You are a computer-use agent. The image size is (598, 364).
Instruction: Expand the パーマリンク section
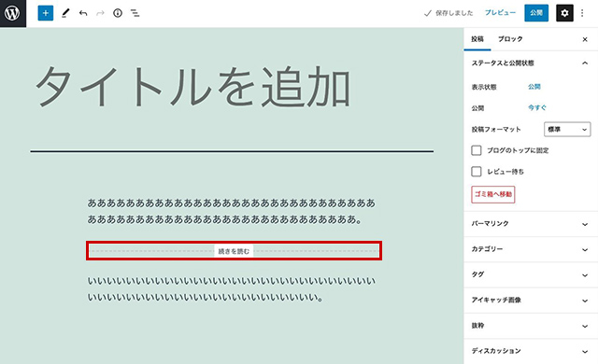(x=531, y=224)
